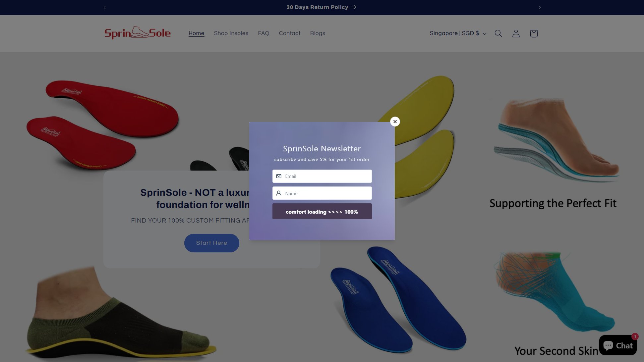The image size is (644, 362).
Task: Open the Blogs page link
Action: click(x=318, y=33)
